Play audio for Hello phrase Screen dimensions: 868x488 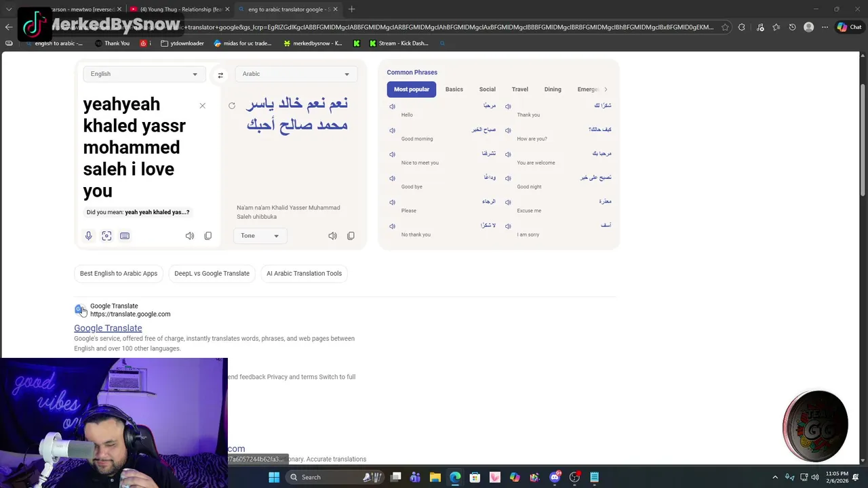coord(392,106)
